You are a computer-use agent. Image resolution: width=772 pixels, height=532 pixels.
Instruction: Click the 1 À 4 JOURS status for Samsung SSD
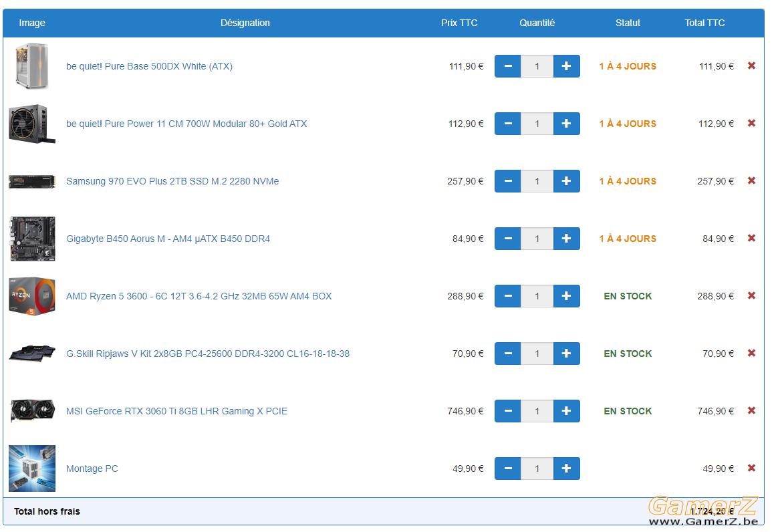[628, 181]
